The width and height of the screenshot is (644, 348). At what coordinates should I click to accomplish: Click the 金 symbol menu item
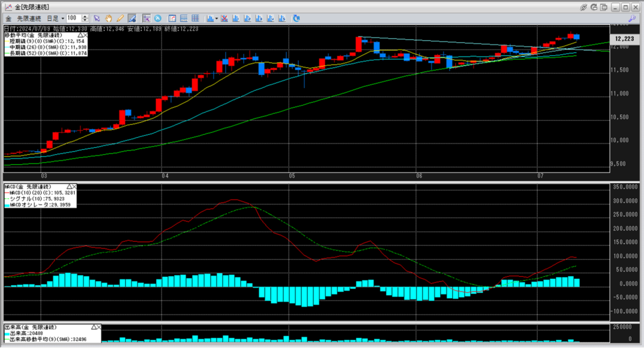[x=8, y=18]
